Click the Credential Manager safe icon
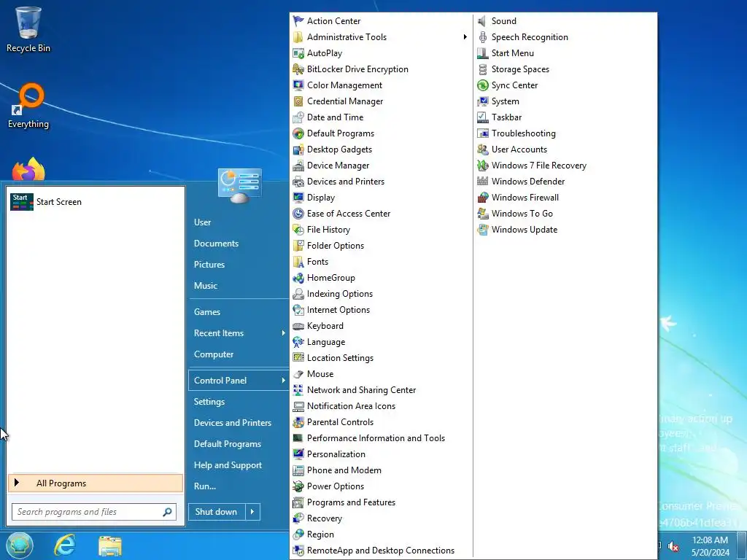 (298, 101)
